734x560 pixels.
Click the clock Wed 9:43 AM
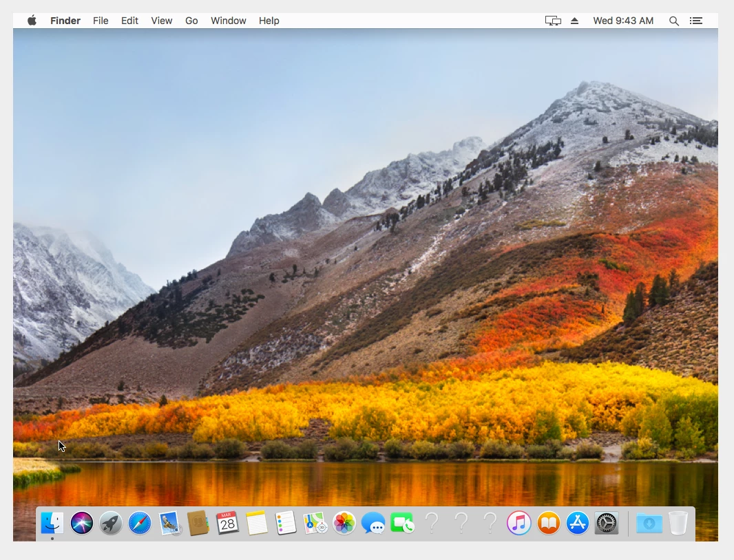pyautogui.click(x=623, y=21)
